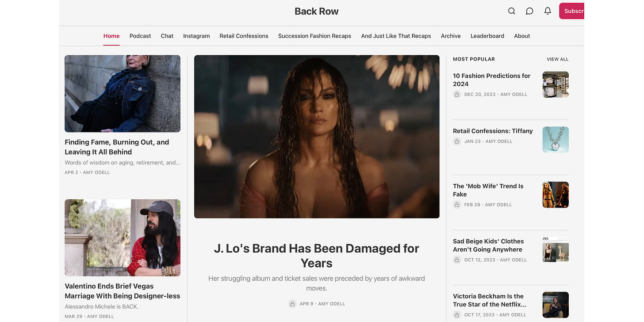Click 'Her struggling album and ticket sales' subtitle
Screen dimensions: 644x322
coord(317,283)
